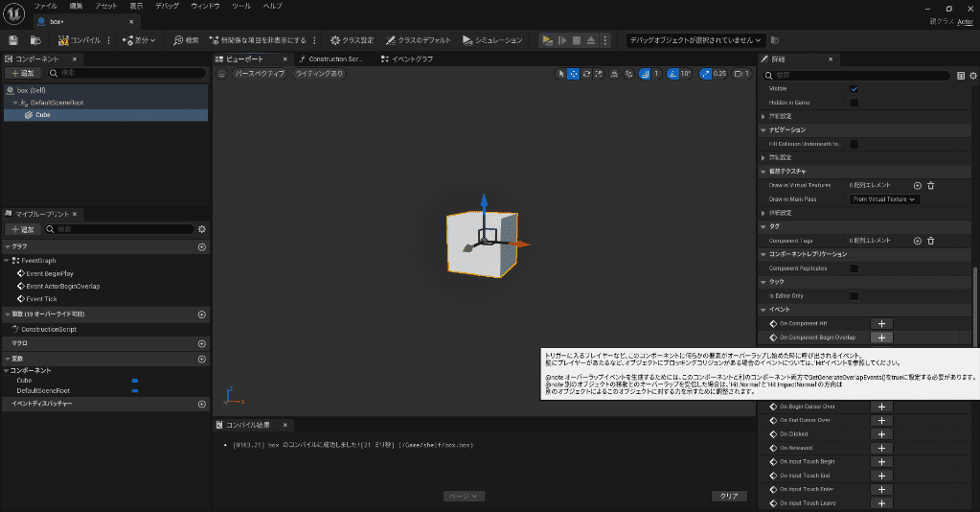The image size is (980, 512).
Task: Click the Save blueprint floppy icon
Action: tap(13, 40)
